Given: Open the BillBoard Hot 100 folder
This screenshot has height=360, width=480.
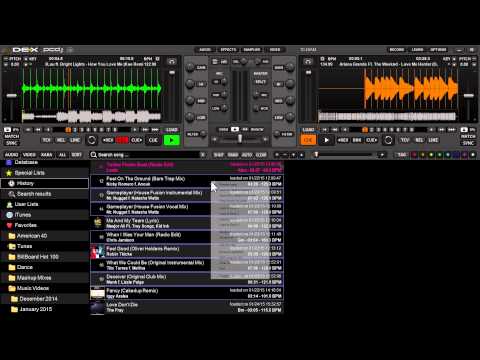Looking at the screenshot, I should point(37,257).
